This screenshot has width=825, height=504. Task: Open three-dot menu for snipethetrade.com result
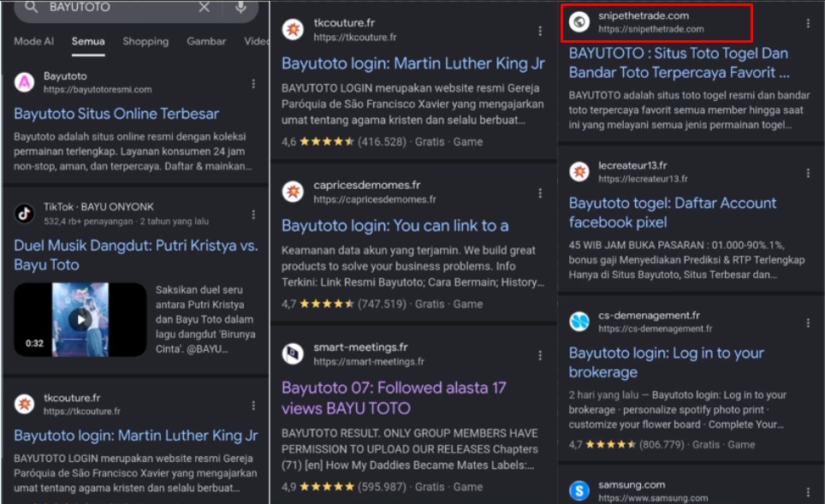(808, 23)
